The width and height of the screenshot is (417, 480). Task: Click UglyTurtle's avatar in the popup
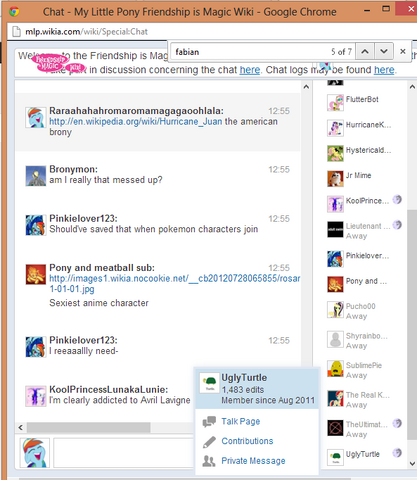coord(209,383)
